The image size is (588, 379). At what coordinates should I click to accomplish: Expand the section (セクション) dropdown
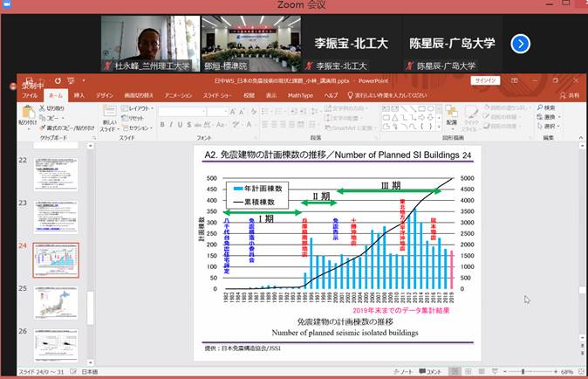coord(139,127)
